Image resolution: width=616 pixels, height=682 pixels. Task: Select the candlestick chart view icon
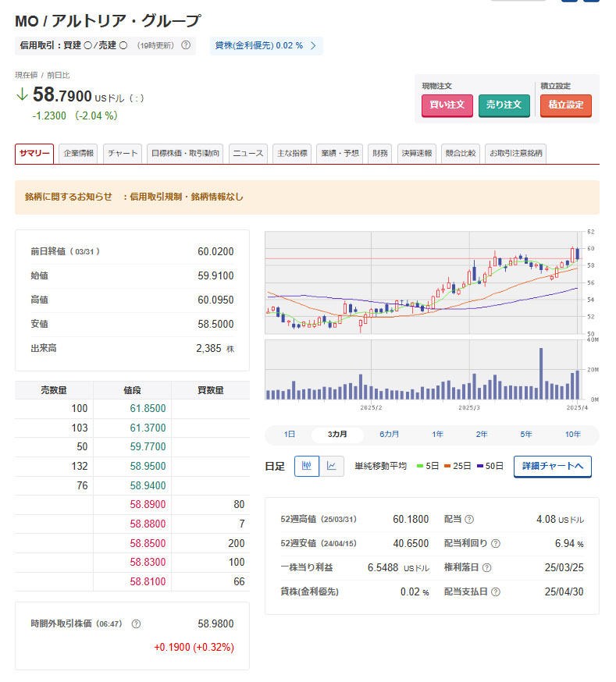click(x=307, y=467)
